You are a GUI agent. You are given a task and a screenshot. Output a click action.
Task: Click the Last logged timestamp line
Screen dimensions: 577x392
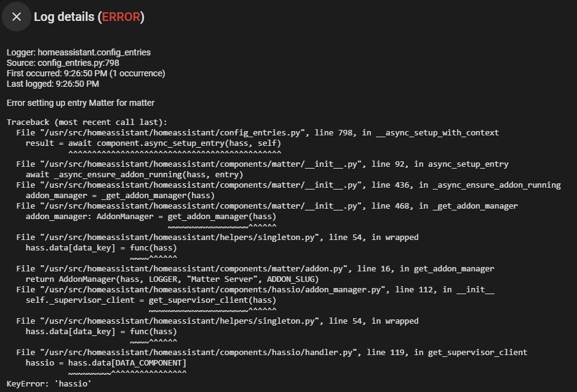click(x=53, y=84)
